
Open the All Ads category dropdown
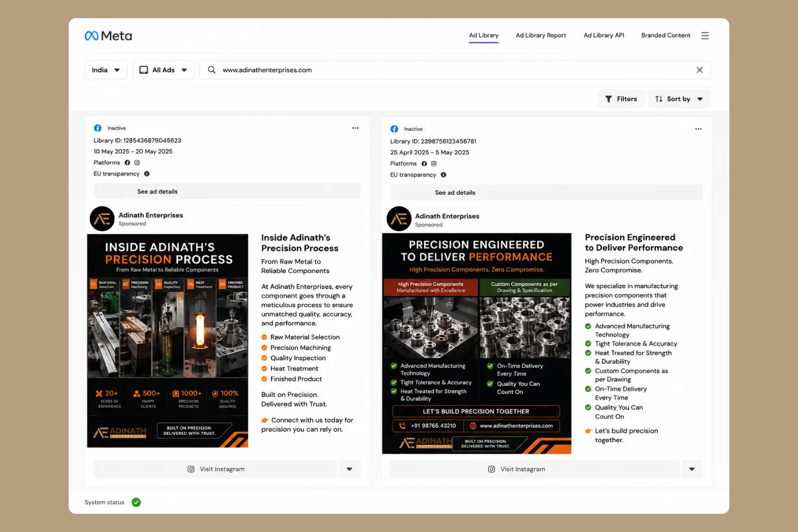tap(163, 70)
